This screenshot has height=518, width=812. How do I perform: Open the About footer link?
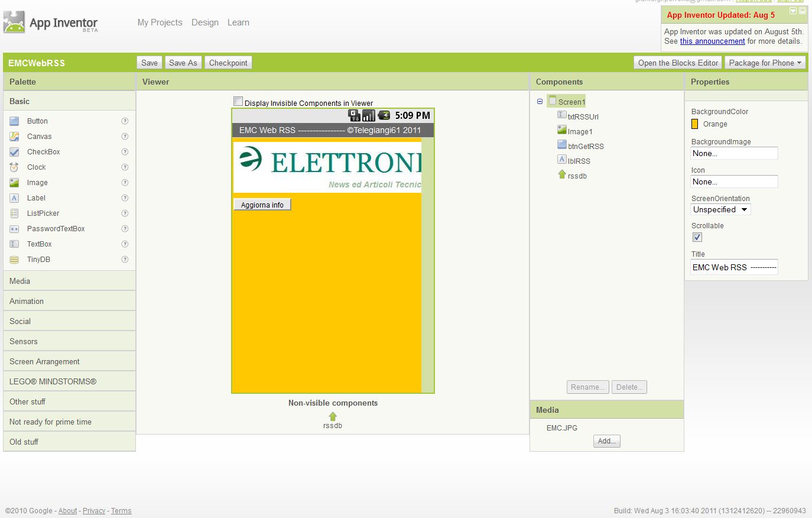[67, 511]
